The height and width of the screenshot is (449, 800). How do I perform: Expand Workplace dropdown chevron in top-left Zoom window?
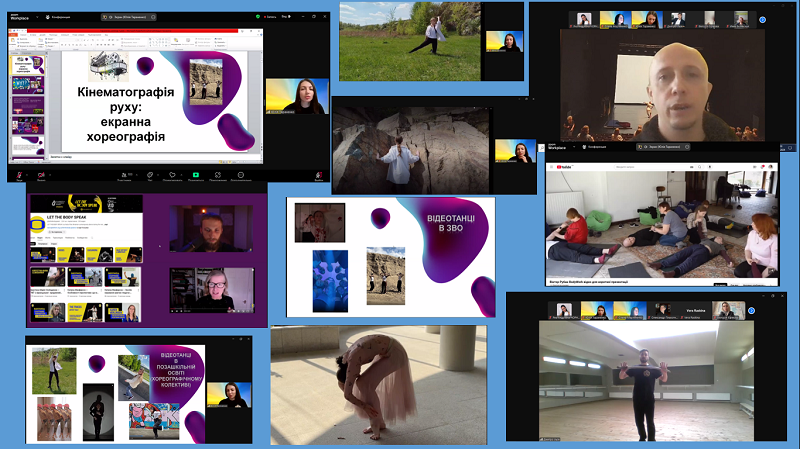[x=37, y=17]
